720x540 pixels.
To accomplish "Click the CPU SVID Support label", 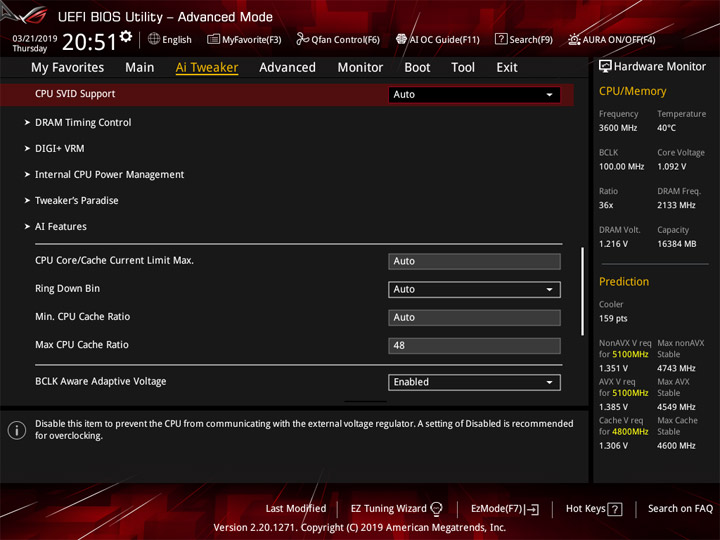I will click(x=75, y=94).
